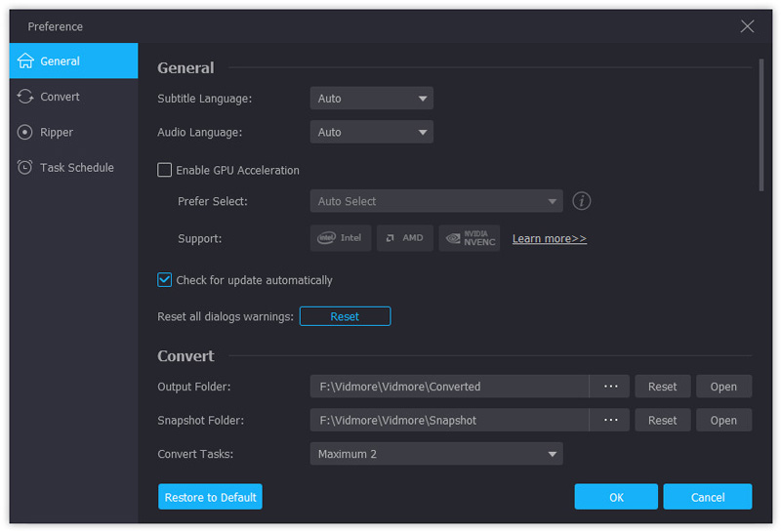Open the Convert Tasks Maximum 2 dropdown
The image size is (781, 532).
click(x=435, y=454)
